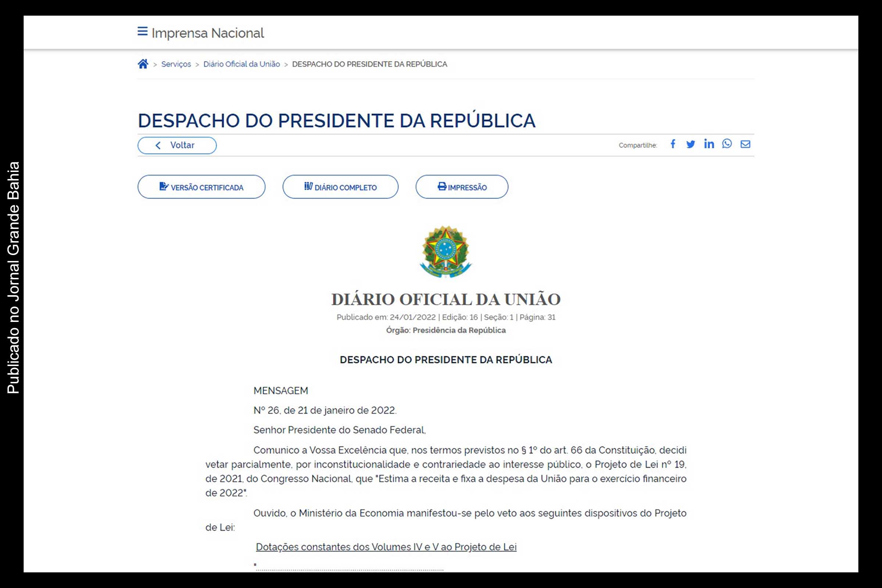Viewport: 882px width, 588px height.
Task: Share the document on LinkedIn
Action: pos(709,144)
